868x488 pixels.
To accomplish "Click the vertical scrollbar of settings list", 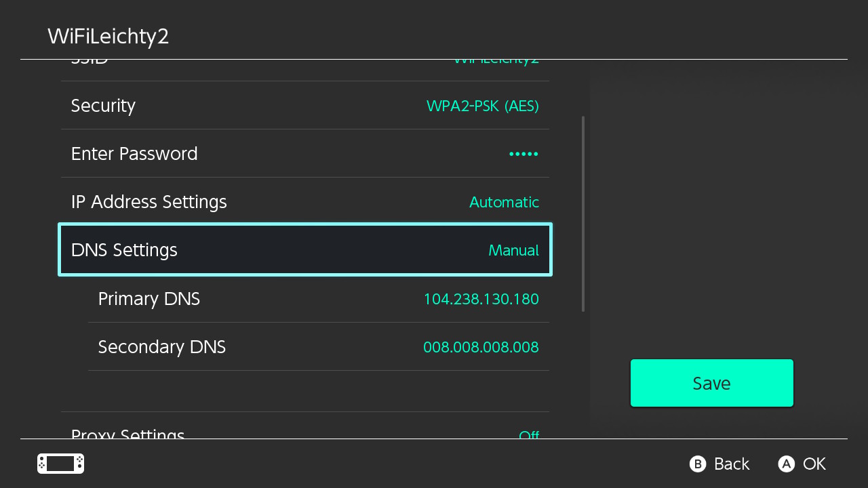I will pyautogui.click(x=583, y=213).
